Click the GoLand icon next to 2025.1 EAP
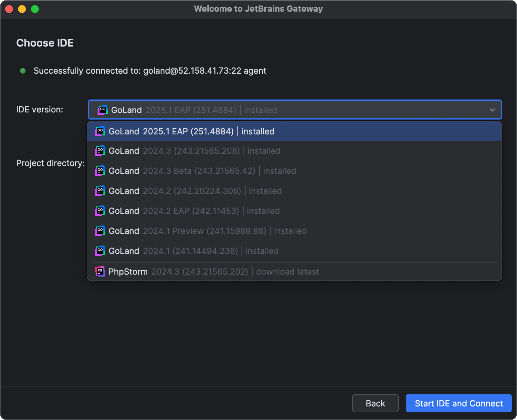Viewport: 517px width, 420px height. point(100,131)
